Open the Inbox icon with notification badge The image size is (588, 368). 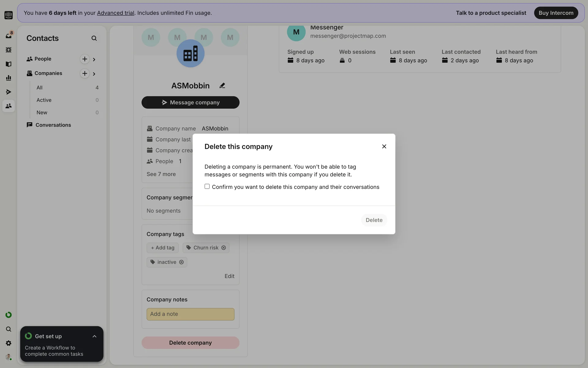[9, 36]
